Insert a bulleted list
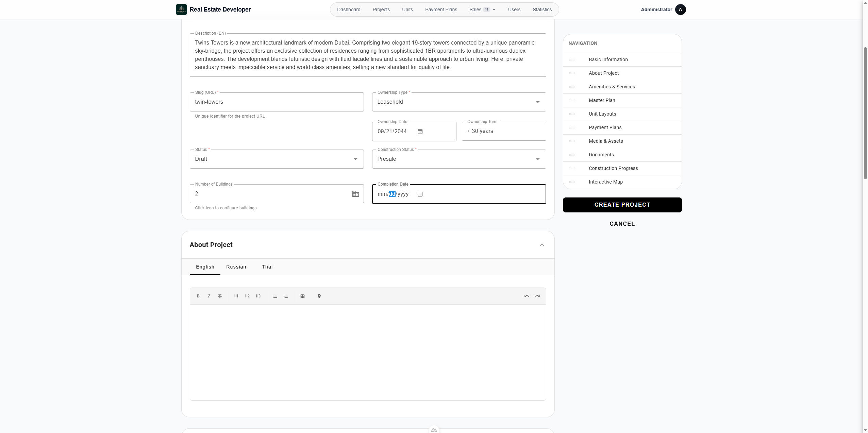The height and width of the screenshot is (433, 868). pyautogui.click(x=275, y=296)
